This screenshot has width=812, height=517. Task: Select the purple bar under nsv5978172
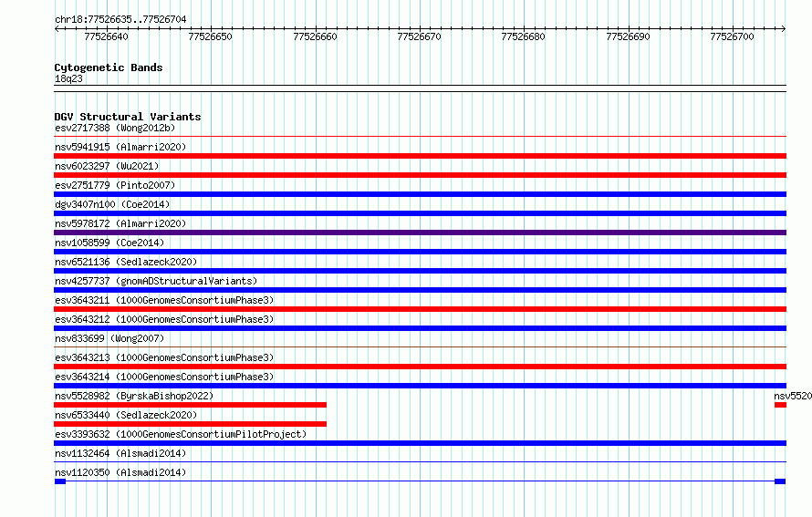(420, 233)
